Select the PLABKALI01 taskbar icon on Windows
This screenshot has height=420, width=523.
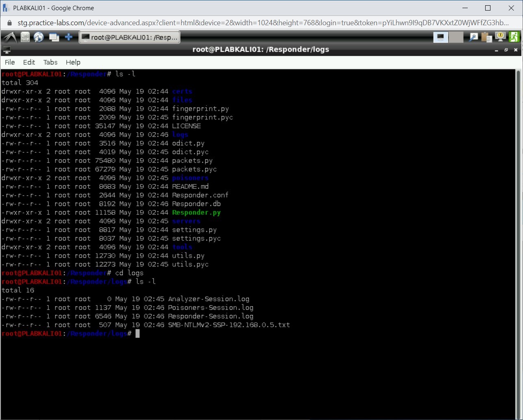click(4, 8)
